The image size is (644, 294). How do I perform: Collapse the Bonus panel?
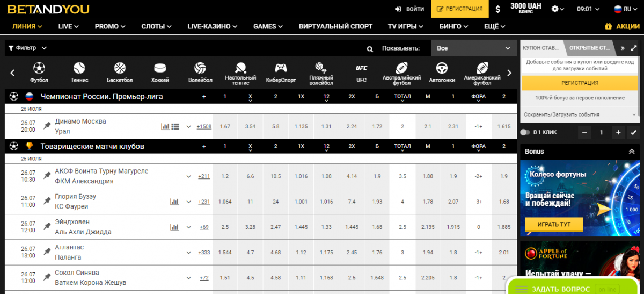coord(632,152)
